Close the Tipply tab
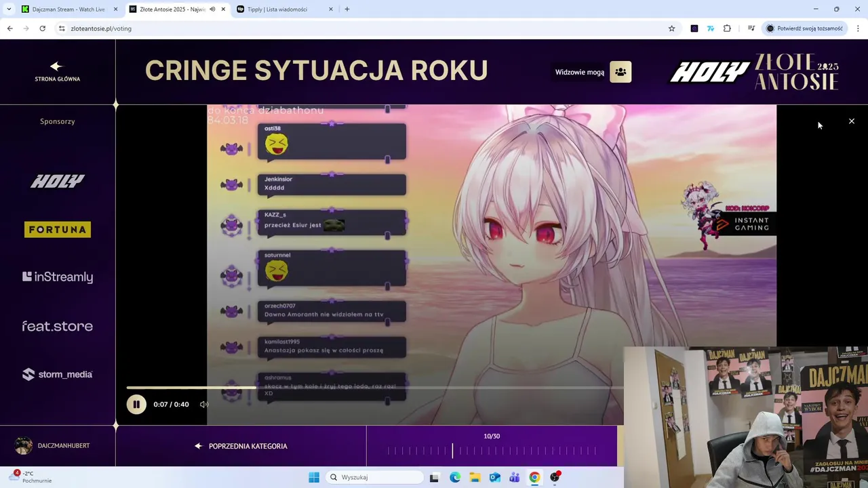The image size is (868, 488). pos(331,9)
